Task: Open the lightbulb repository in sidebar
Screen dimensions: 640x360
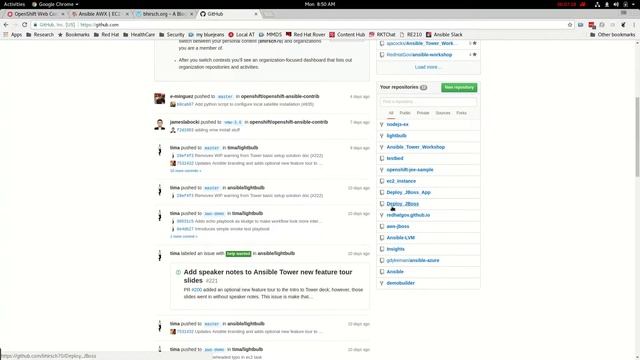Action: (x=396, y=136)
